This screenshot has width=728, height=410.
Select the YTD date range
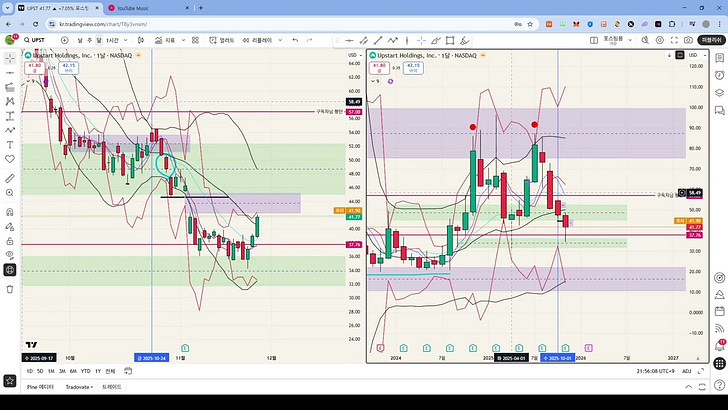pyautogui.click(x=85, y=371)
